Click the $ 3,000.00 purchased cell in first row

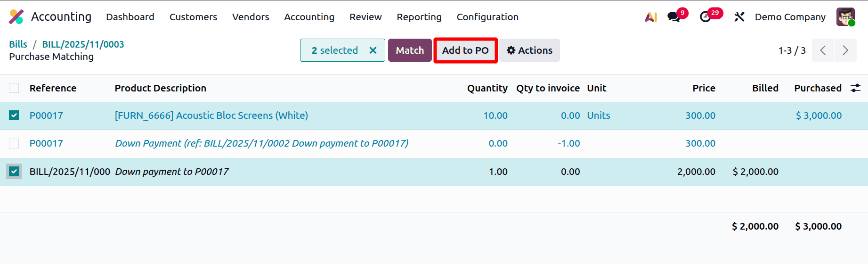tap(819, 115)
